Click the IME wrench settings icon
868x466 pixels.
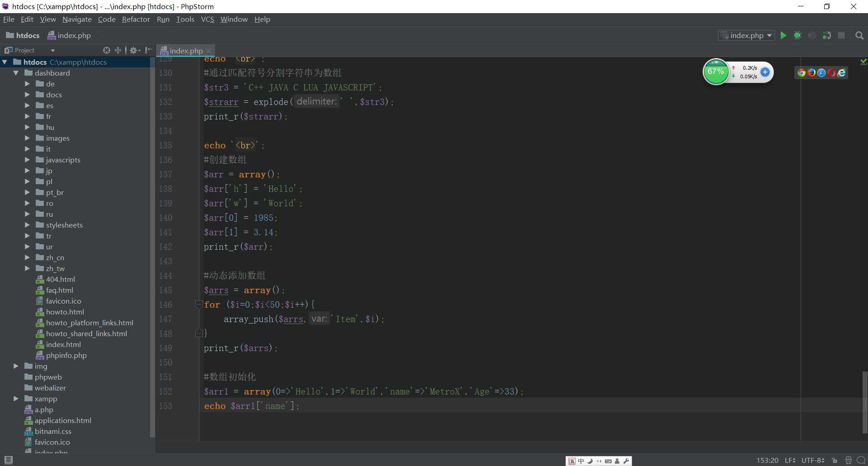[626, 461]
